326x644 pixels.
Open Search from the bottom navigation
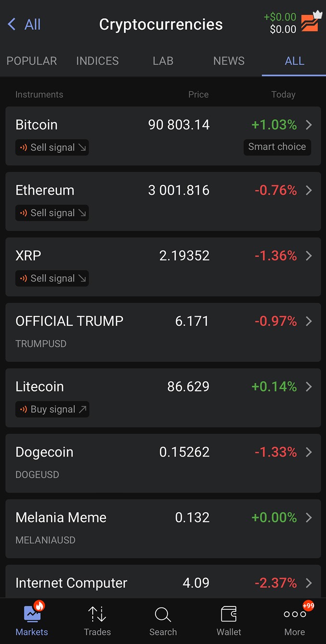pyautogui.click(x=163, y=614)
